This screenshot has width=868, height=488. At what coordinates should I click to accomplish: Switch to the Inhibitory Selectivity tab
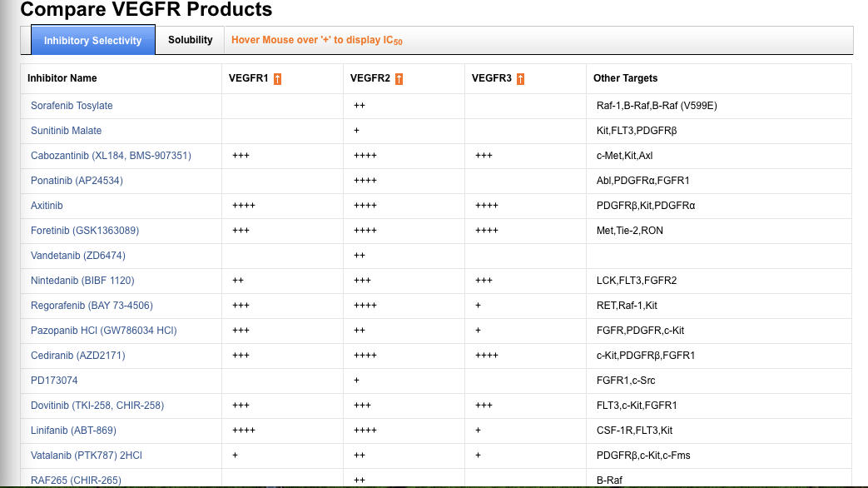pyautogui.click(x=93, y=41)
